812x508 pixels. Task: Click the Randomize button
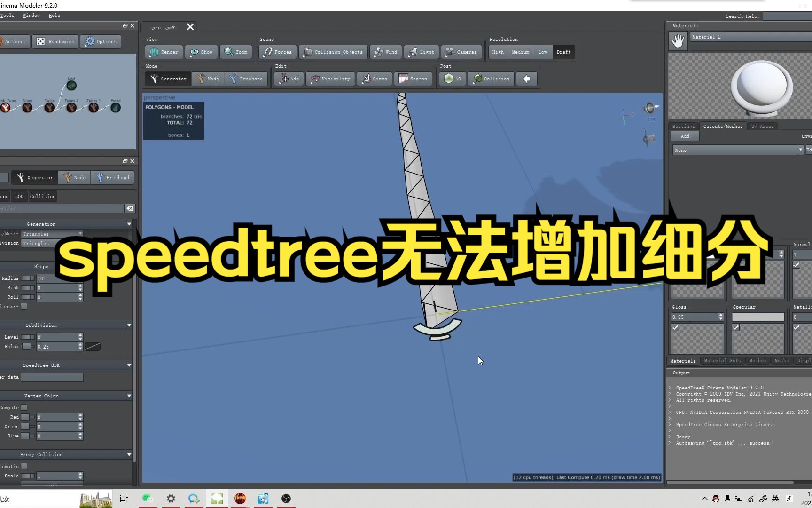point(55,41)
